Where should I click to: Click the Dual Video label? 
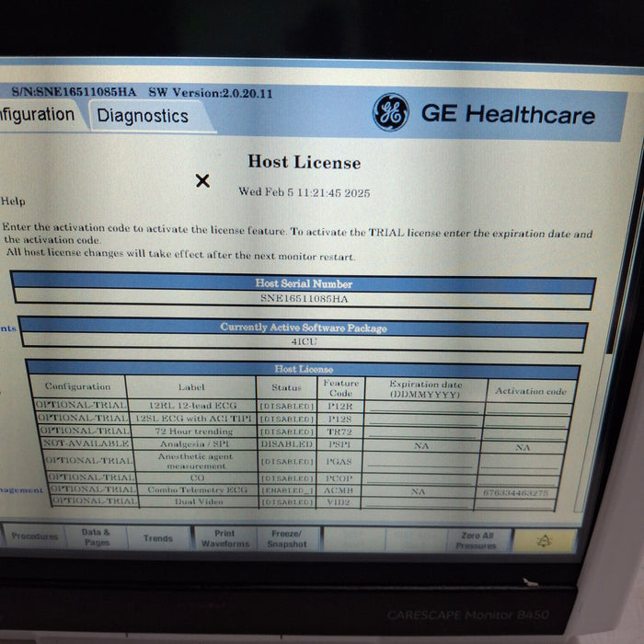(199, 501)
